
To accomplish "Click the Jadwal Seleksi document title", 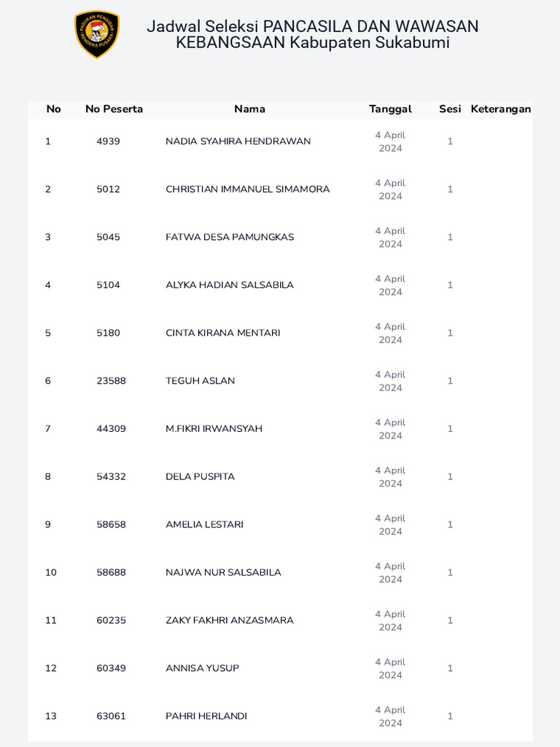I will (312, 34).
